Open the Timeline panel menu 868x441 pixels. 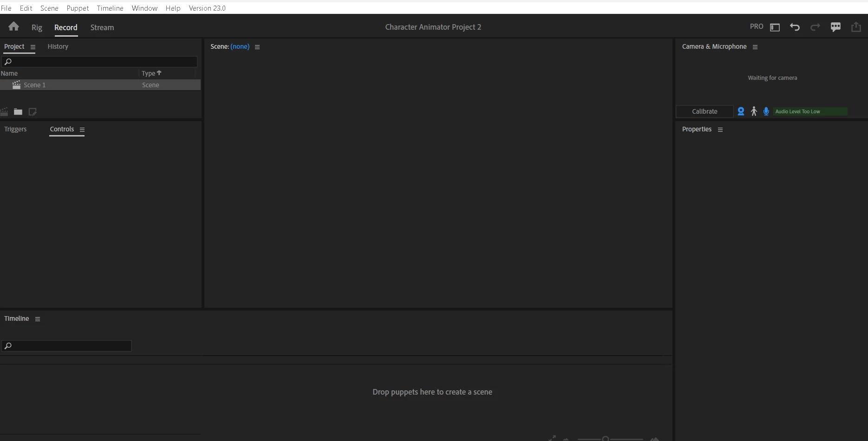(38, 319)
